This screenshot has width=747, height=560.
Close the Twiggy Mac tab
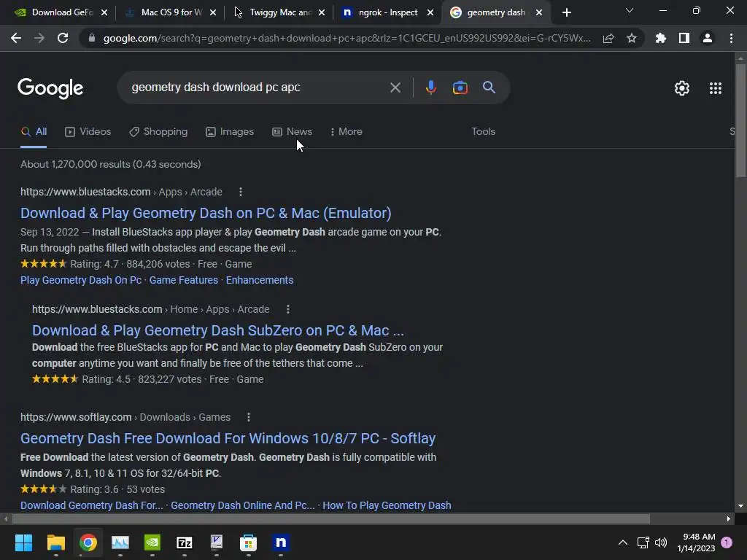click(x=322, y=13)
